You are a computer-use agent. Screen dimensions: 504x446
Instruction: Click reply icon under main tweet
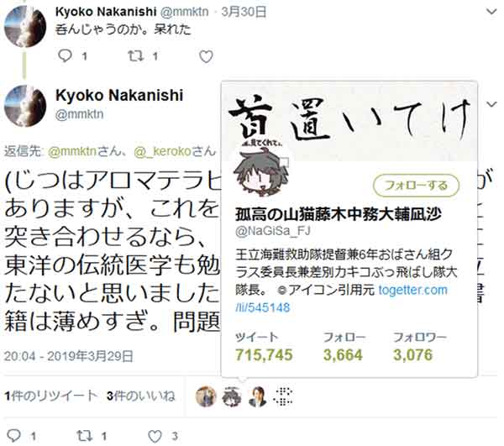click(13, 436)
